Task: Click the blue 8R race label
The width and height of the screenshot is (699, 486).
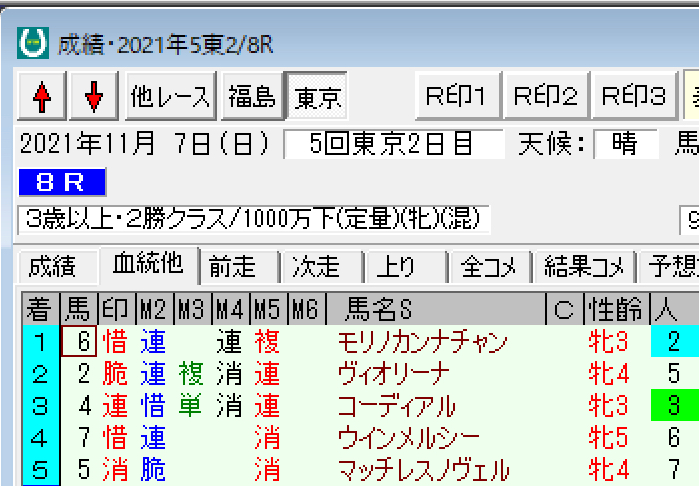Action: coord(62,182)
